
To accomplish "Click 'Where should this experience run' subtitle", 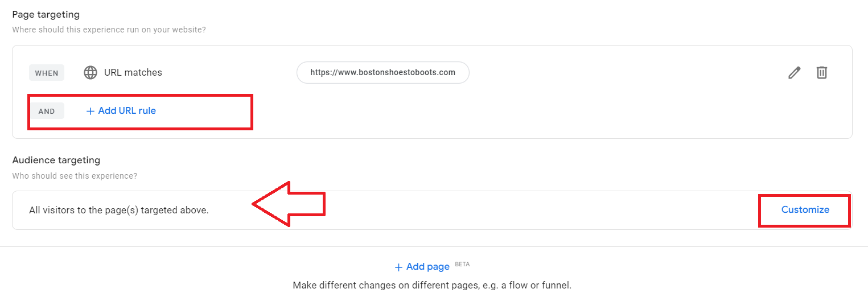I will pyautogui.click(x=109, y=30).
